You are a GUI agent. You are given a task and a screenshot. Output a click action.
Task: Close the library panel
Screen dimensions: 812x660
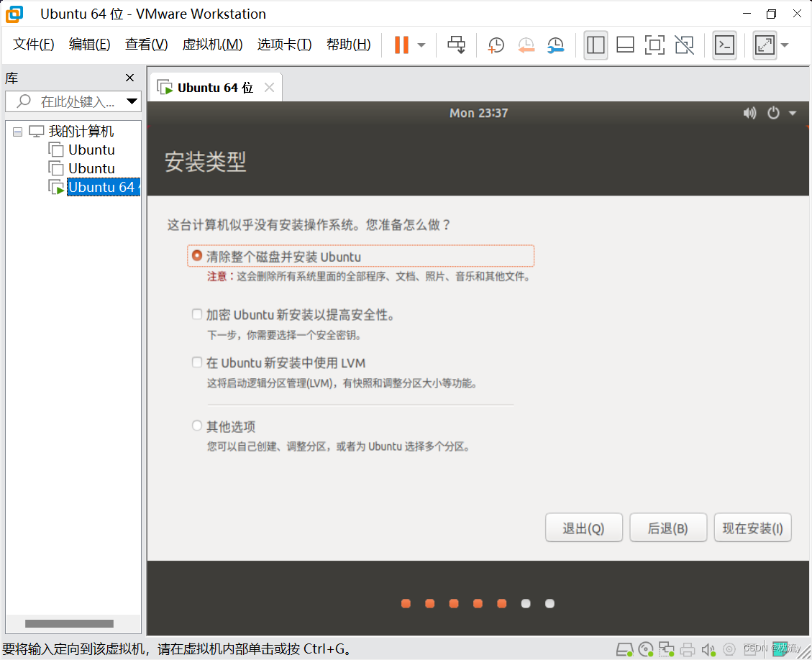point(130,78)
